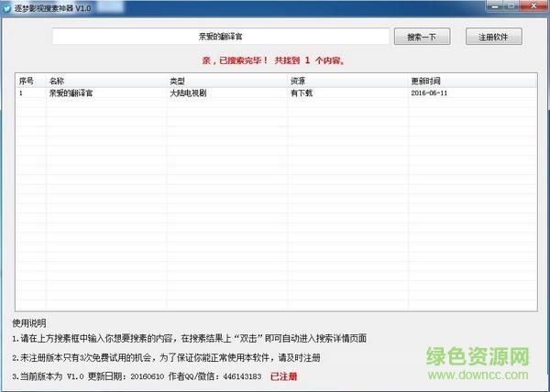Click the red status message 亲，已搜索完毕

(273, 60)
